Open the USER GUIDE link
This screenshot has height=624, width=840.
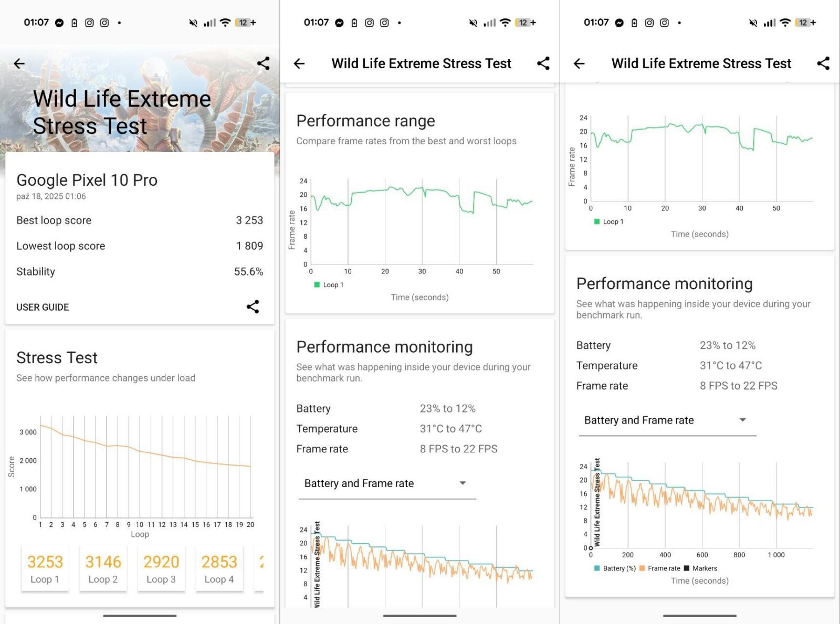43,307
